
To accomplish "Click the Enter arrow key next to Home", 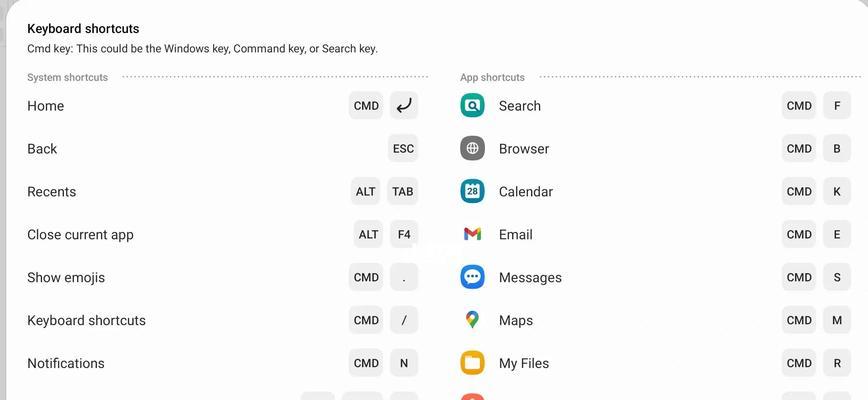I will 404,106.
